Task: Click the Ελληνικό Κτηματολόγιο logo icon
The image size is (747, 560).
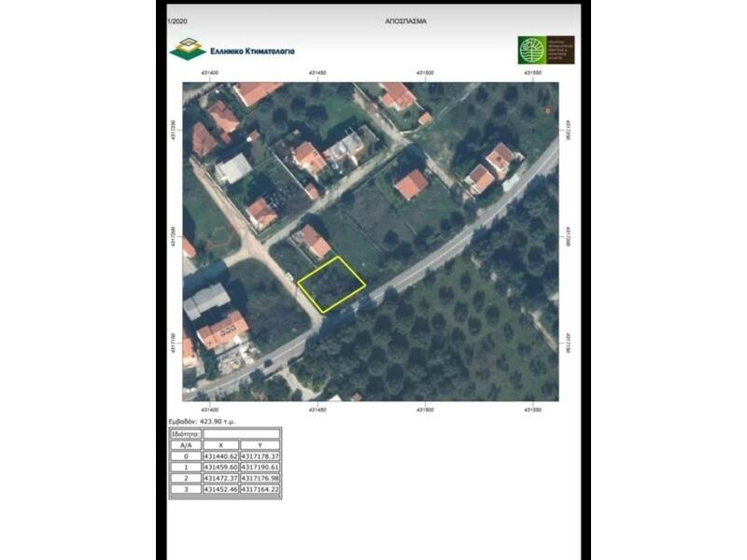Action: pyautogui.click(x=188, y=49)
